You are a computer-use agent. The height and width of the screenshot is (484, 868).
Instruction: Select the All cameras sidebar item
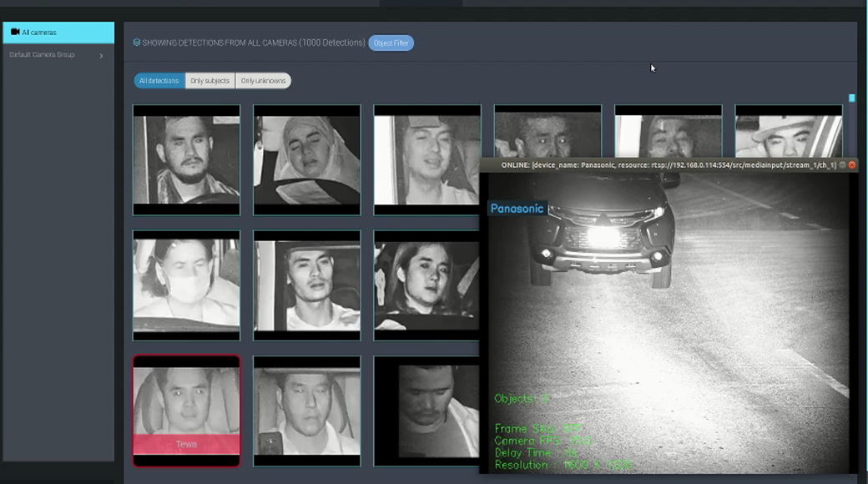click(x=58, y=33)
